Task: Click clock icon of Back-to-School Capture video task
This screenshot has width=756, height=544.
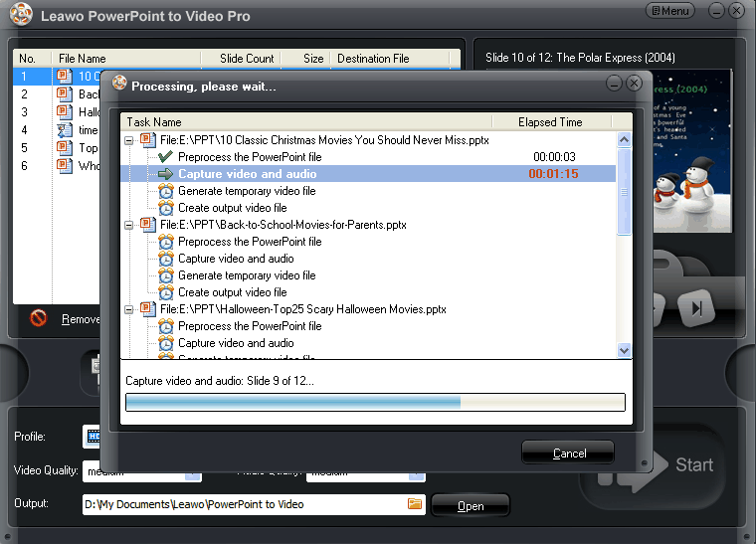Action: coord(166,259)
